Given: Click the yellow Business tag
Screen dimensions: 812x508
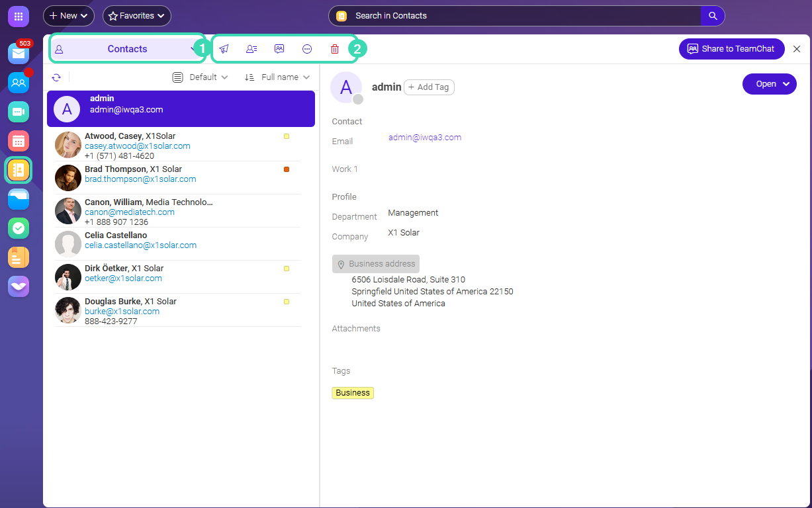Looking at the screenshot, I should pos(353,393).
